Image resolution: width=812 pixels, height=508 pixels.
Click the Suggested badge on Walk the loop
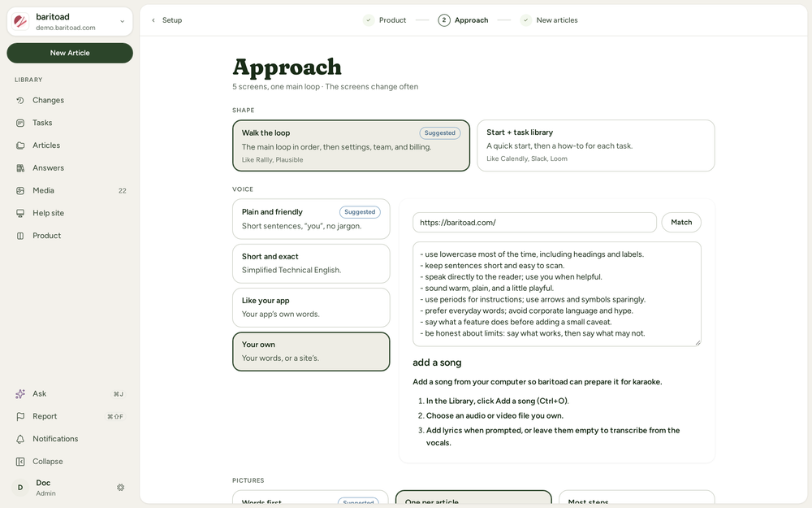pyautogui.click(x=439, y=133)
